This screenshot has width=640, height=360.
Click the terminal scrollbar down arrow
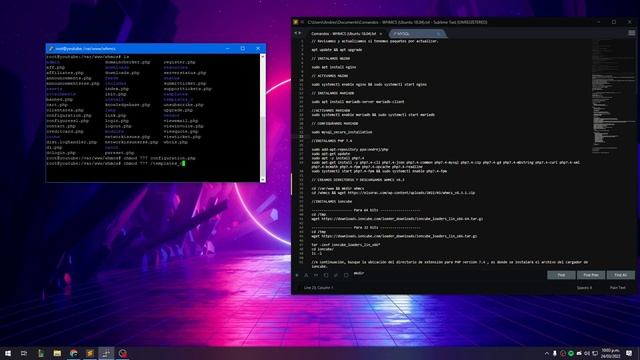pos(262,180)
